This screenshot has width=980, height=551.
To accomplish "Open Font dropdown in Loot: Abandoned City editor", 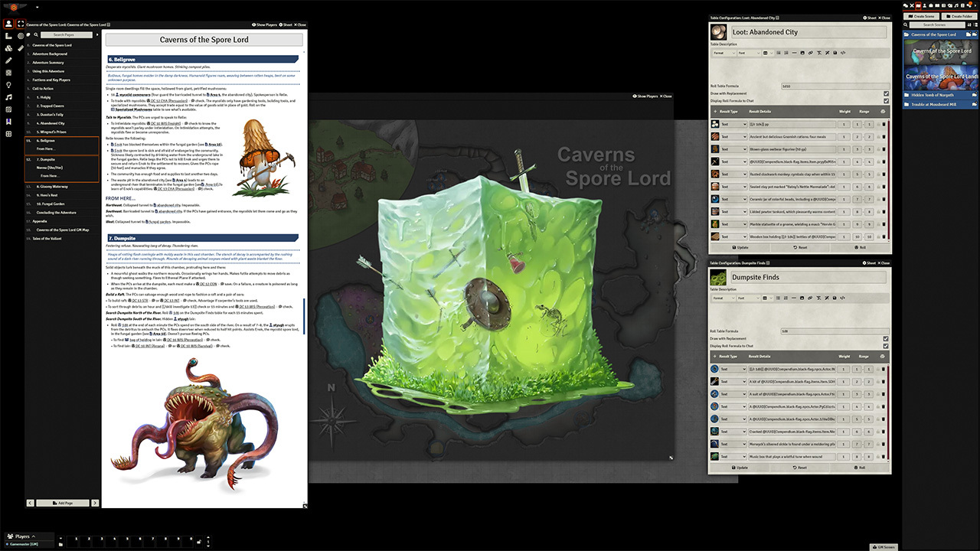I will [x=749, y=53].
